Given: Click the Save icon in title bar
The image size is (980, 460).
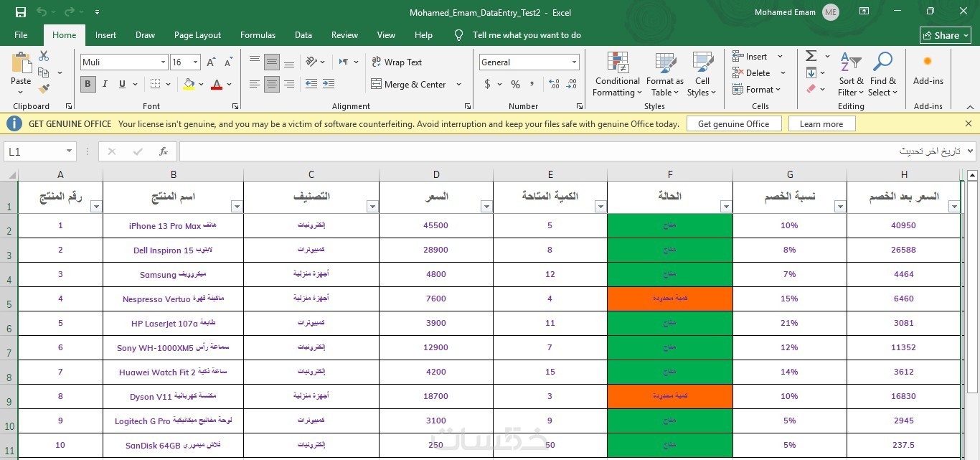Looking at the screenshot, I should 21,12.
